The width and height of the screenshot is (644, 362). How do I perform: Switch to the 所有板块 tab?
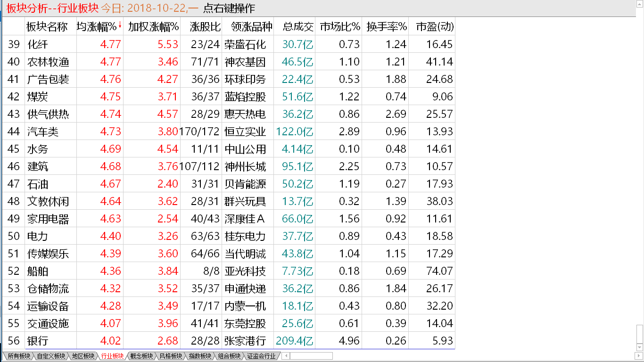click(19, 356)
